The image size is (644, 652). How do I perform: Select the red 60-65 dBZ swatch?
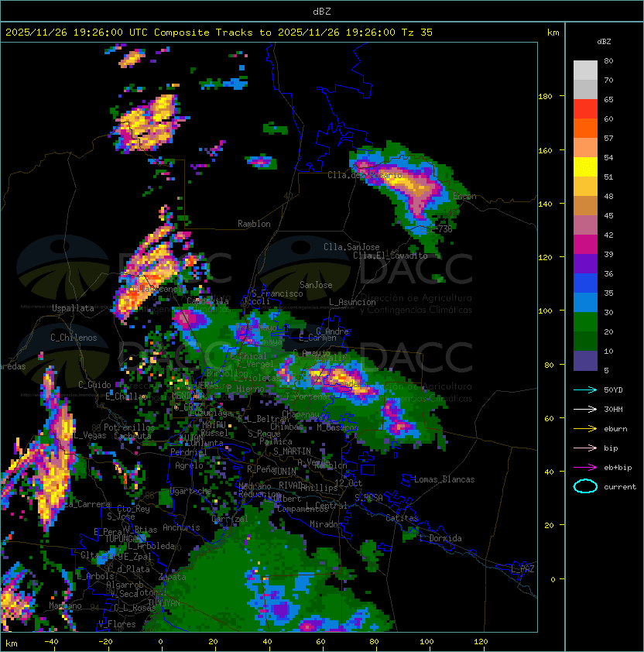coord(585,109)
